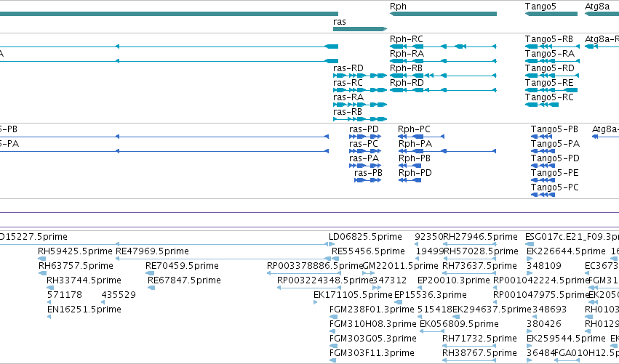Select the Rph gene label
This screenshot has height=364, width=619.
coord(398,7)
